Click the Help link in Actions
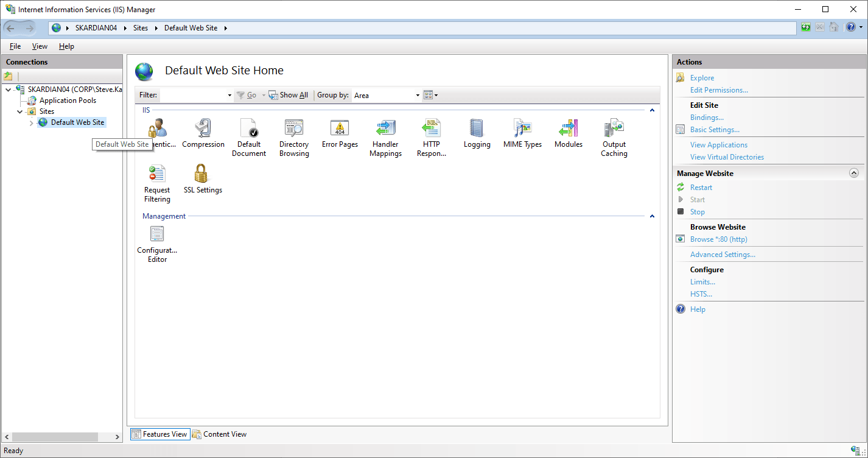Image resolution: width=868 pixels, height=458 pixels. coord(698,309)
